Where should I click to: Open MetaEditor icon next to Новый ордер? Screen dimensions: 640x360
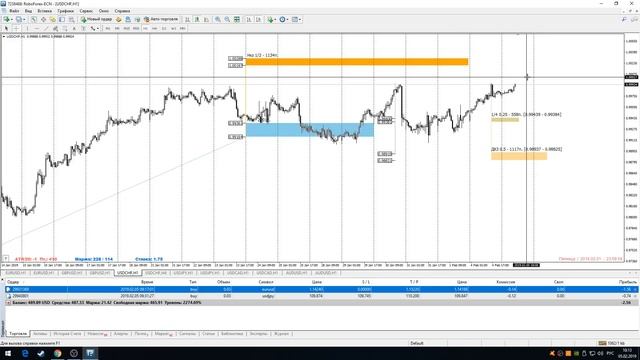118,20
